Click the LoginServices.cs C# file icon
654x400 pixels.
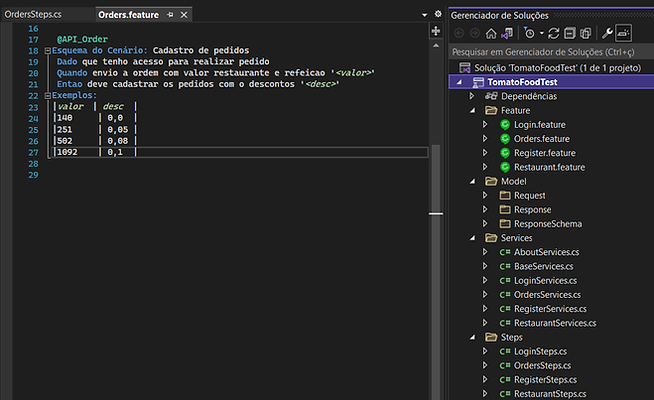[x=505, y=281]
